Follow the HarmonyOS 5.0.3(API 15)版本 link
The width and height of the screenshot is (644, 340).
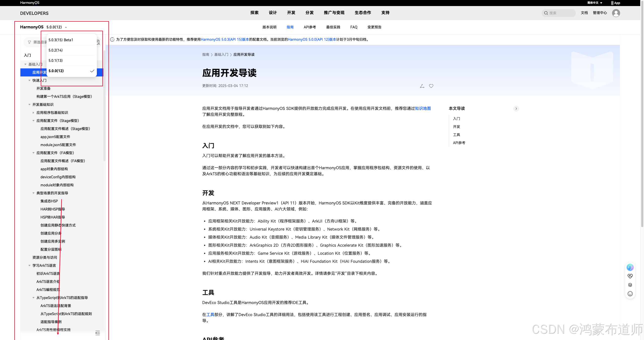(x=225, y=39)
